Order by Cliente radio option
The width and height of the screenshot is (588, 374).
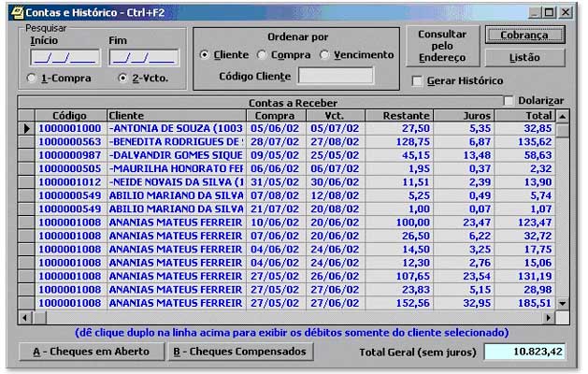coord(206,55)
